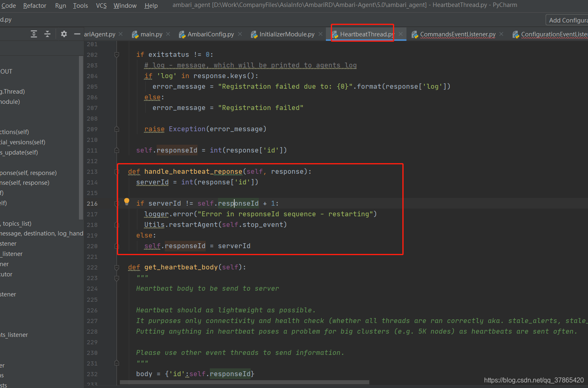Click Add Configuration button
This screenshot has height=388, width=588.
coord(568,20)
